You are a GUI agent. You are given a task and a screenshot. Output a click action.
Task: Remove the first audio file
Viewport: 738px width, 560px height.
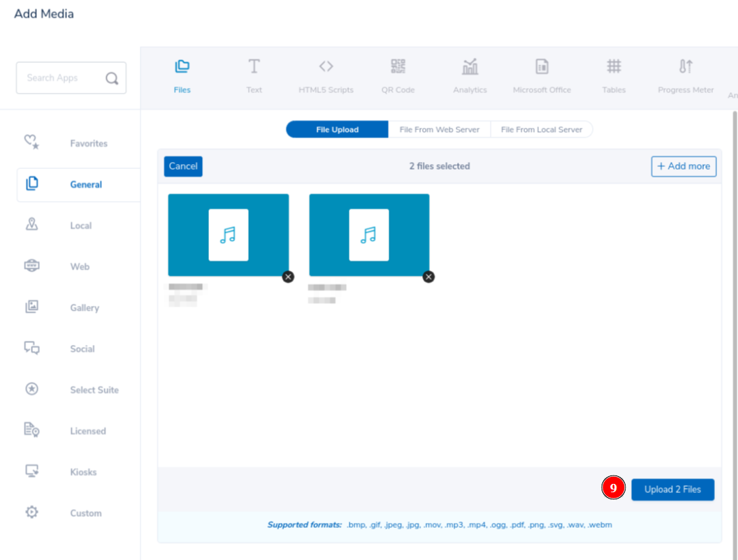288,277
